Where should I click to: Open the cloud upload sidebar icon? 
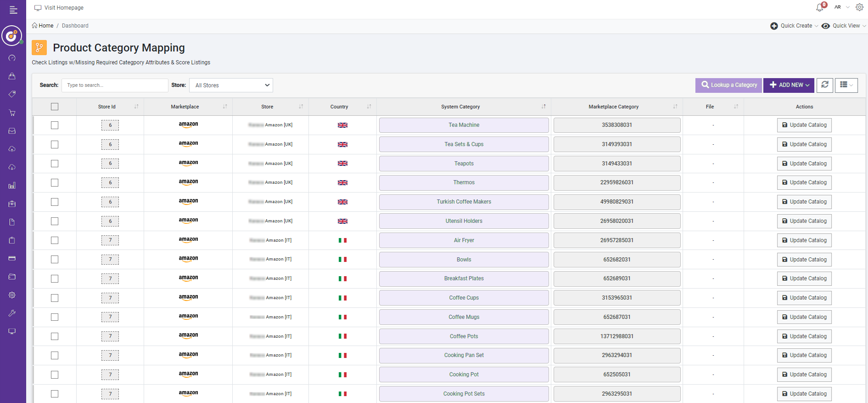click(x=12, y=149)
